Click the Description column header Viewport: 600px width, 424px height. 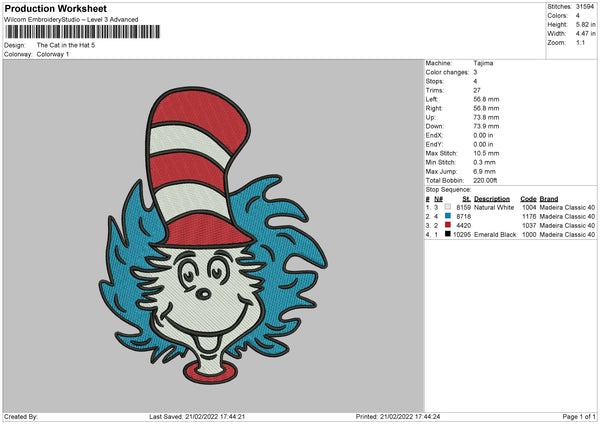(493, 198)
